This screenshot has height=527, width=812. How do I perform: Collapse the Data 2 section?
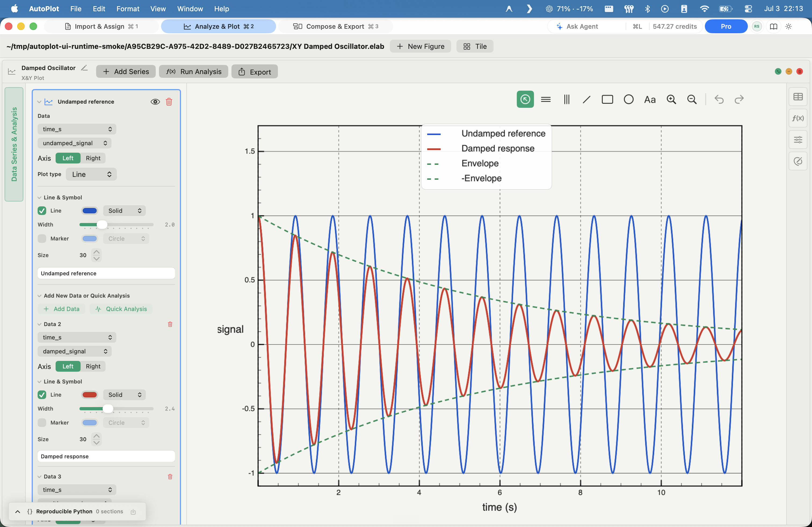coord(39,324)
